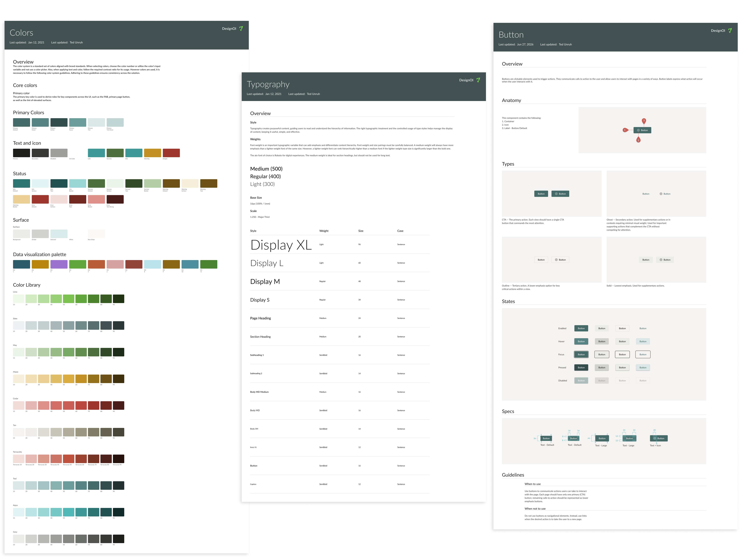Click the 'When not to use' subheading
Screen dimensions: 740x560
coord(535,509)
